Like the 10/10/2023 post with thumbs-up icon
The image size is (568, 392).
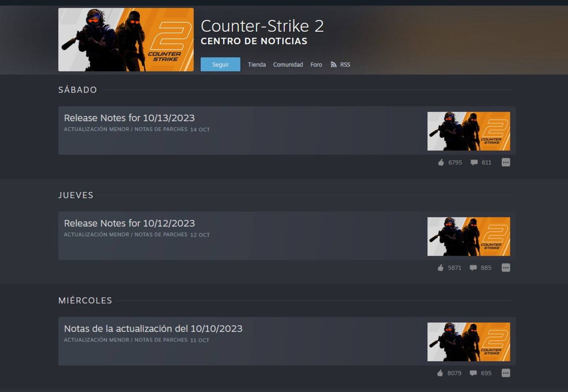[x=440, y=373]
